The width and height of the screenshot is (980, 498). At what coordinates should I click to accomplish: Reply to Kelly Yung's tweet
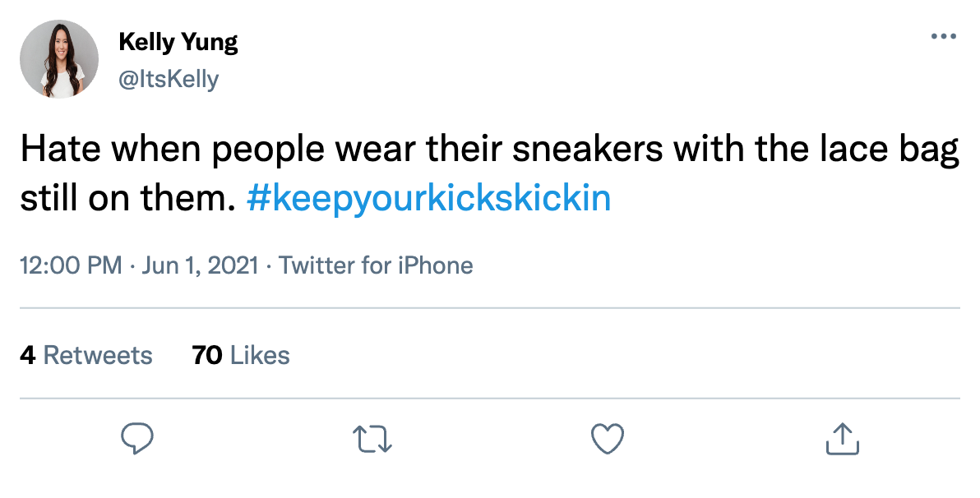coord(137,439)
